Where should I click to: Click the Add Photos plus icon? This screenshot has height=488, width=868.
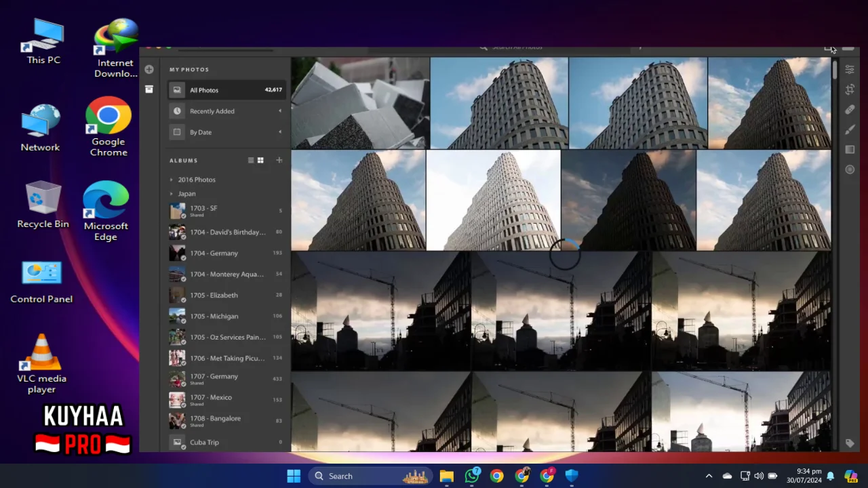tap(149, 69)
